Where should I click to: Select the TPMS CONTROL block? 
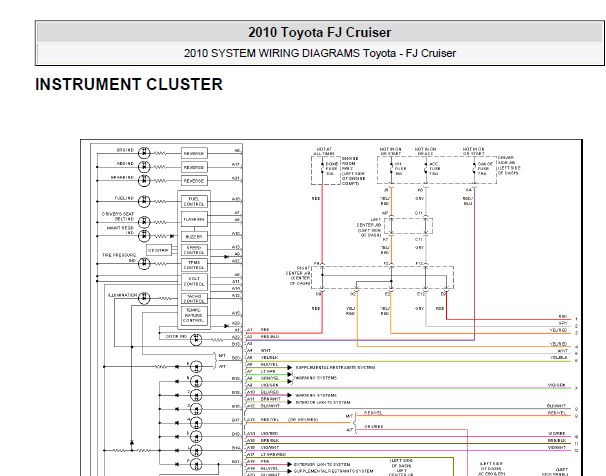click(x=194, y=265)
